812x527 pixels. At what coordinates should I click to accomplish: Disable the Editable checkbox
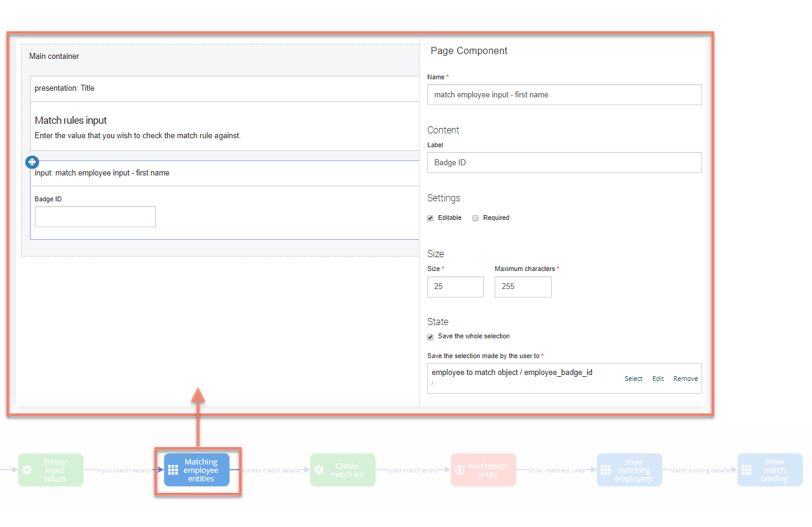point(430,218)
